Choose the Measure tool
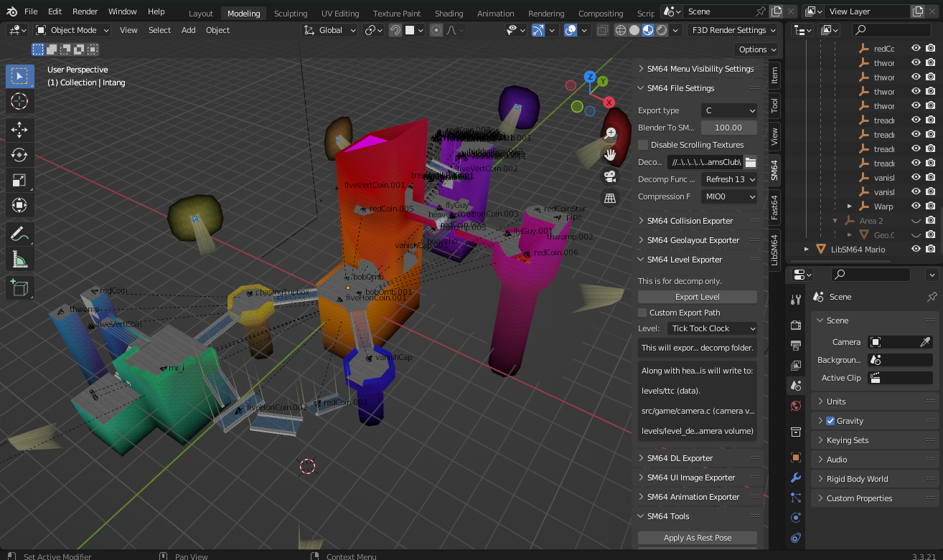Viewport: 943px width, 560px height. [19, 259]
